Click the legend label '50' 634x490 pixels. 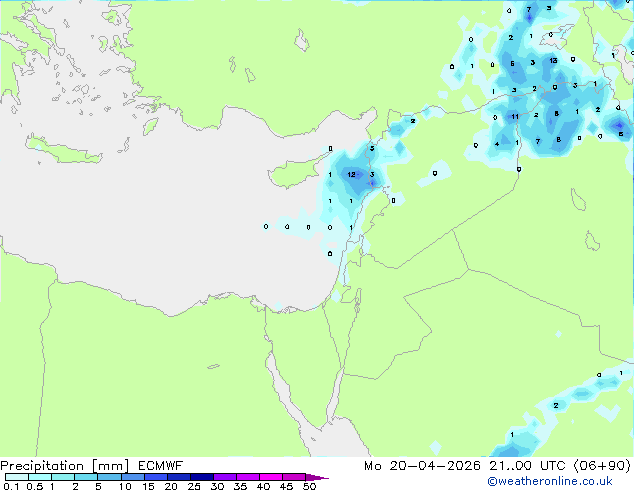[309, 486]
